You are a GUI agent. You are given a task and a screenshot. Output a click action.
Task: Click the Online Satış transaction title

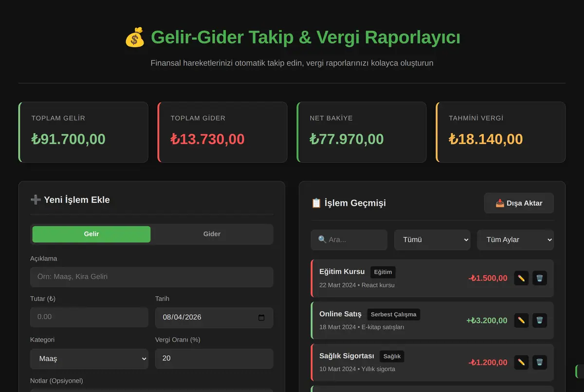tap(340, 314)
